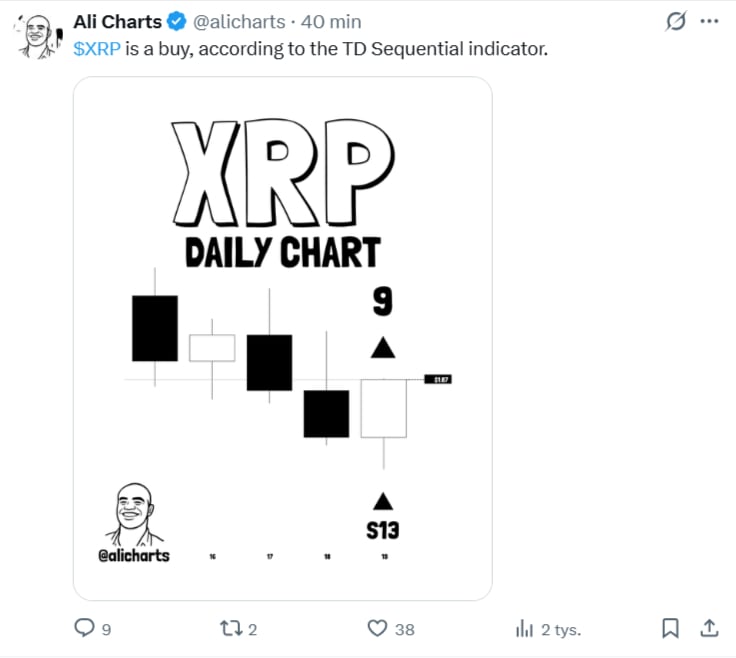Click the reply count of 9
736x658 pixels.
pos(106,630)
